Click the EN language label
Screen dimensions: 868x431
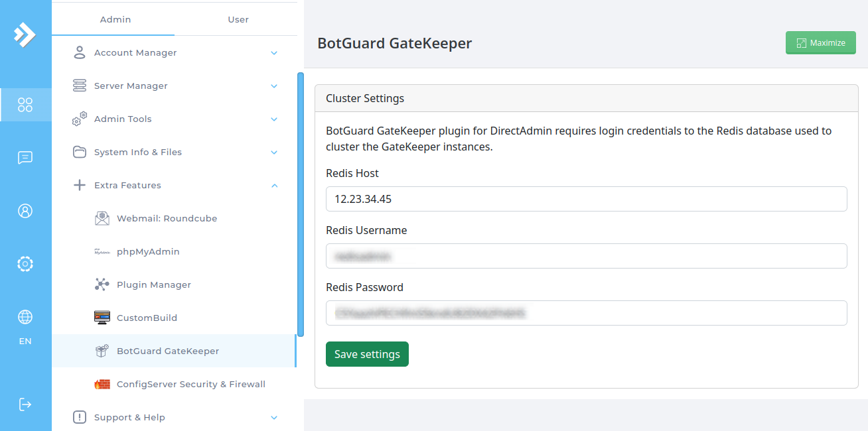click(25, 341)
